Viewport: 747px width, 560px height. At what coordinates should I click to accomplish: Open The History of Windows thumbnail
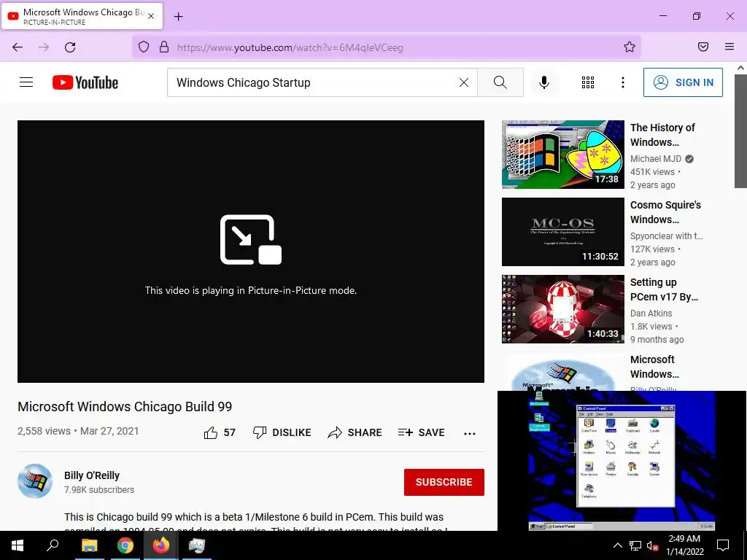pos(562,155)
